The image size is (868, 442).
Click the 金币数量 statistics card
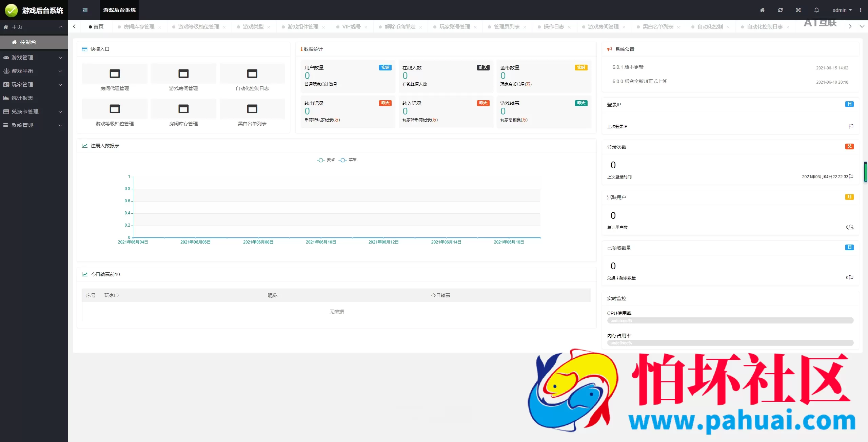tap(544, 76)
